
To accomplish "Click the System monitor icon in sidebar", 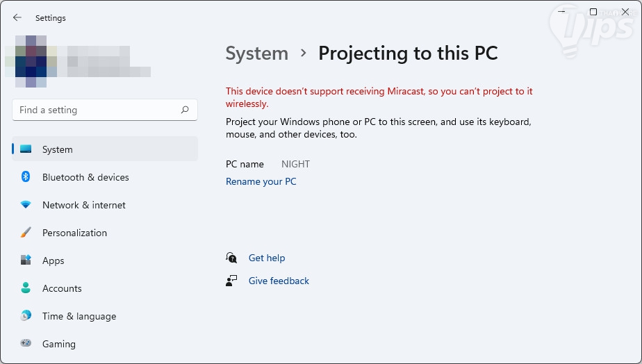I will coord(26,149).
